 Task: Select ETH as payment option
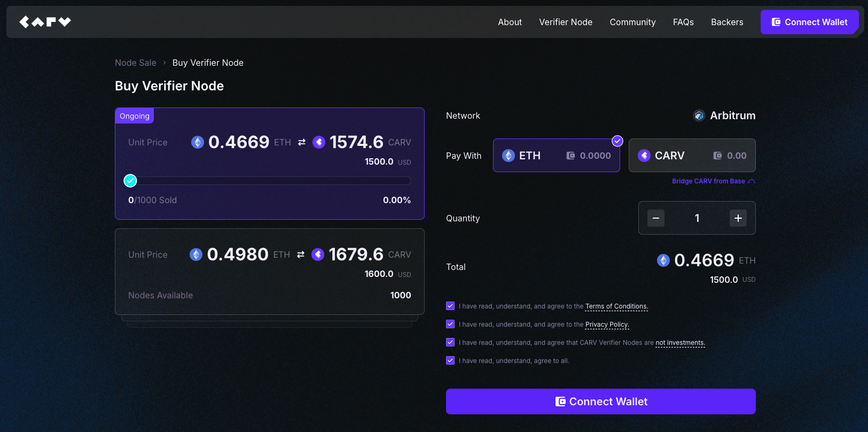click(556, 155)
